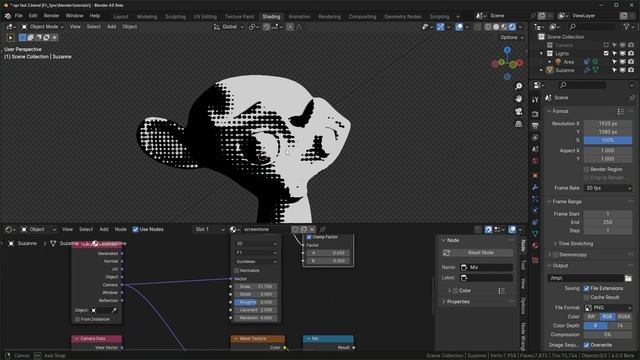This screenshot has width=640, height=360.
Task: Pin the node editor material
Action: [322, 229]
